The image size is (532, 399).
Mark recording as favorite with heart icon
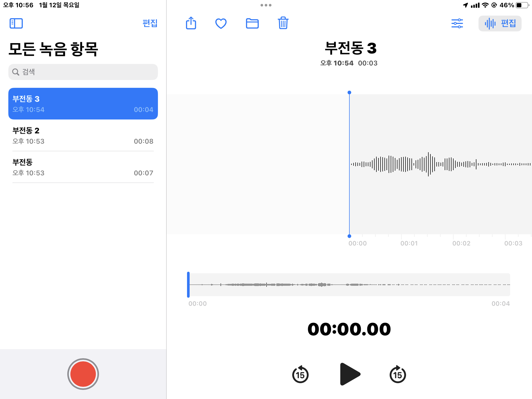coord(221,24)
